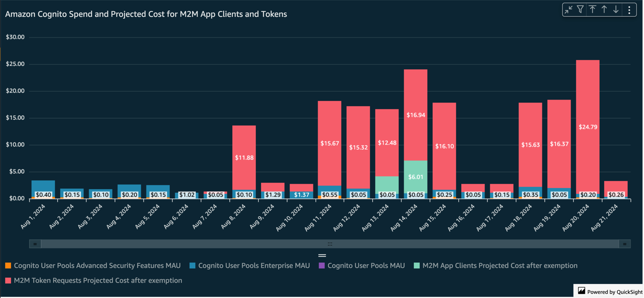Click the $15.67 label on the Aug 11 bar
644x298 pixels.
tap(330, 143)
